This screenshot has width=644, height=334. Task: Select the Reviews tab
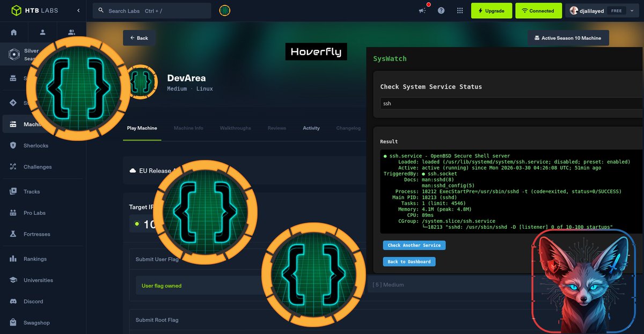(x=277, y=128)
